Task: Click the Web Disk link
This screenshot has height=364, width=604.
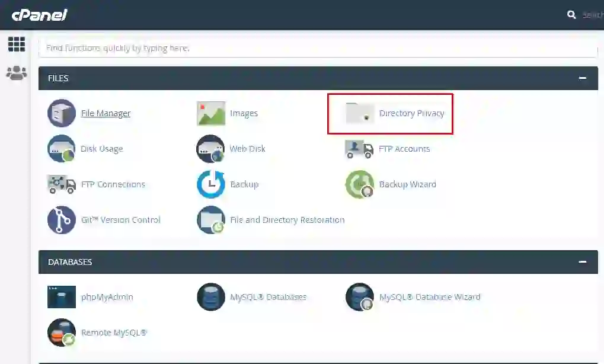Action: pos(247,149)
